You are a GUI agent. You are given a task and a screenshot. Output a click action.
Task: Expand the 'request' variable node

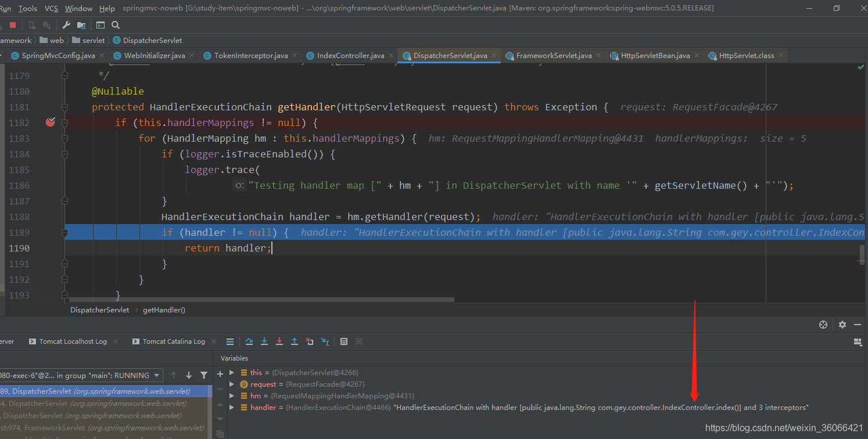coord(232,384)
